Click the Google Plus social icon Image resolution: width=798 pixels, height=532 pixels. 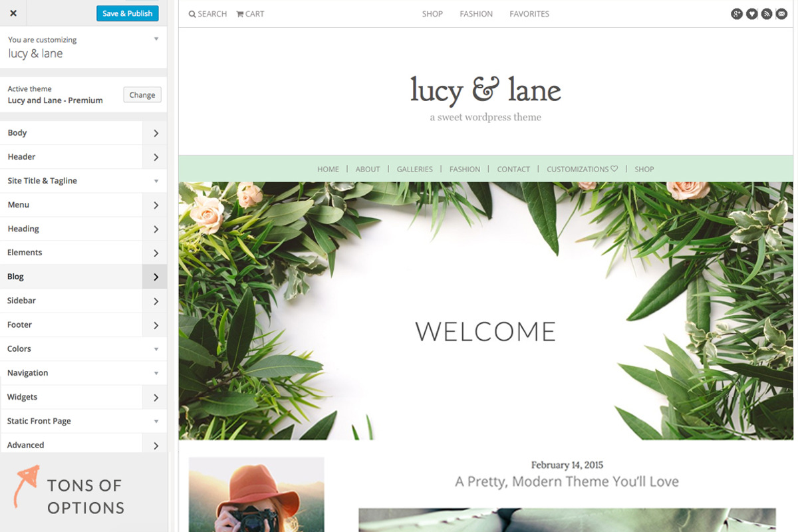tap(737, 14)
